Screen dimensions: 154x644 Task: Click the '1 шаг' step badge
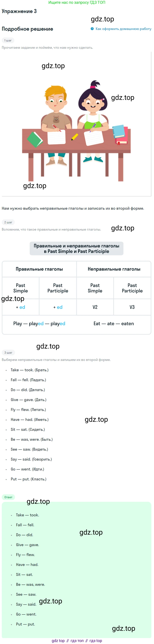pyautogui.click(x=8, y=40)
